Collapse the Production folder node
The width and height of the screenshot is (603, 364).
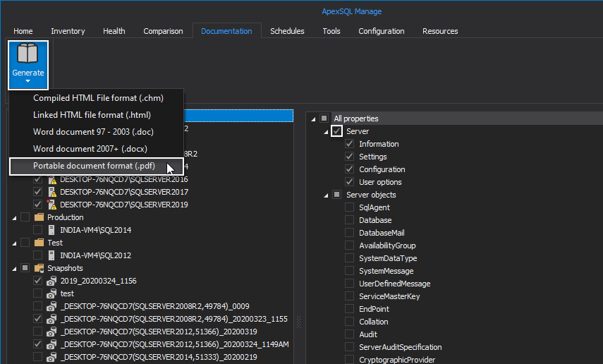pos(14,218)
